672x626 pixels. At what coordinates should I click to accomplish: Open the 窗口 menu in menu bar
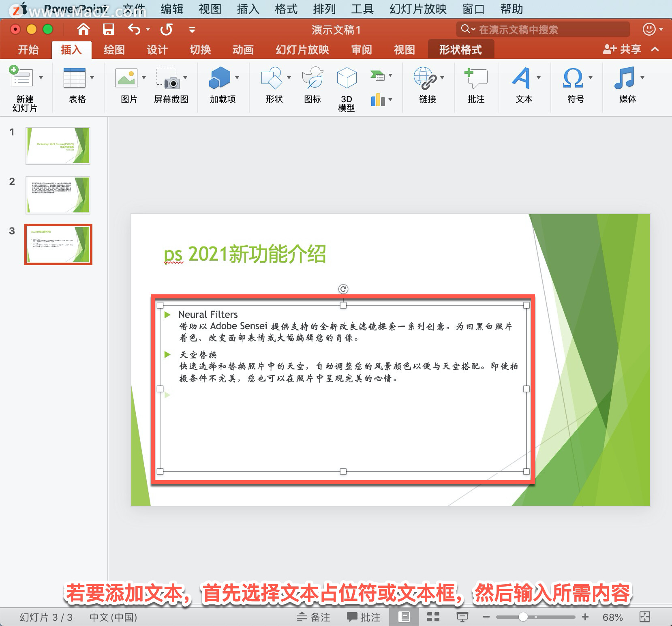coord(473,9)
